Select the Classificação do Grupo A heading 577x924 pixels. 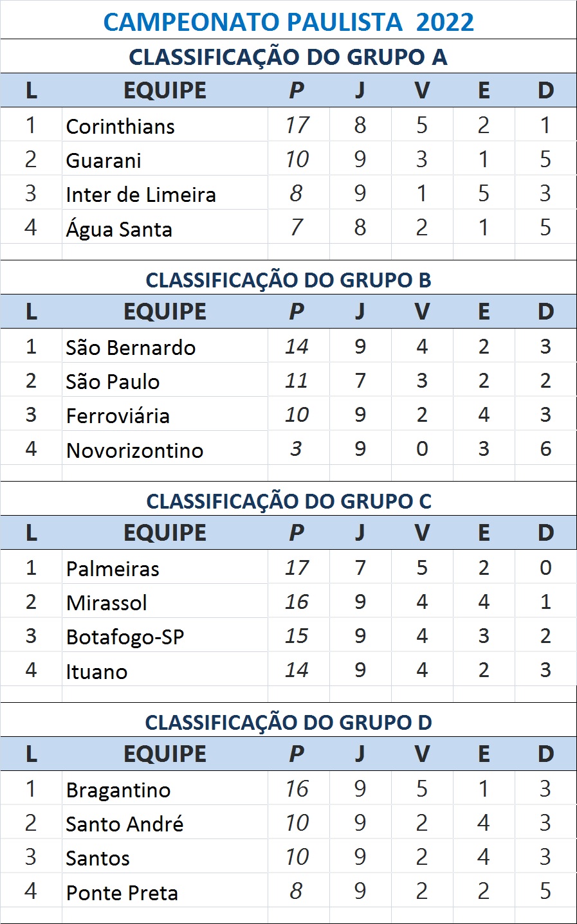point(288,57)
